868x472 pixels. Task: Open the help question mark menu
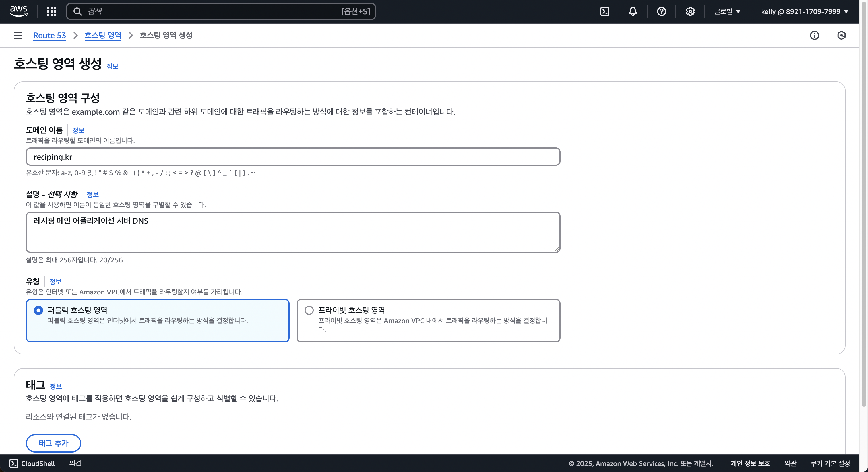tap(661, 11)
